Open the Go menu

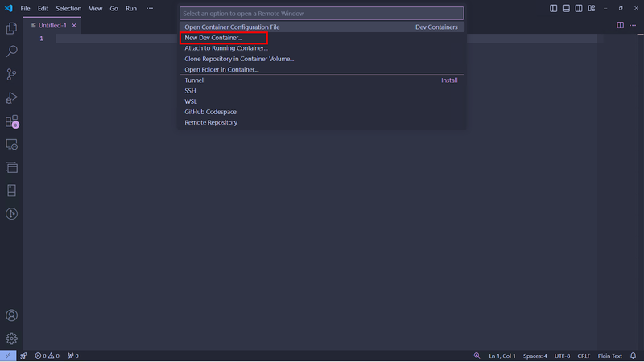tap(114, 8)
